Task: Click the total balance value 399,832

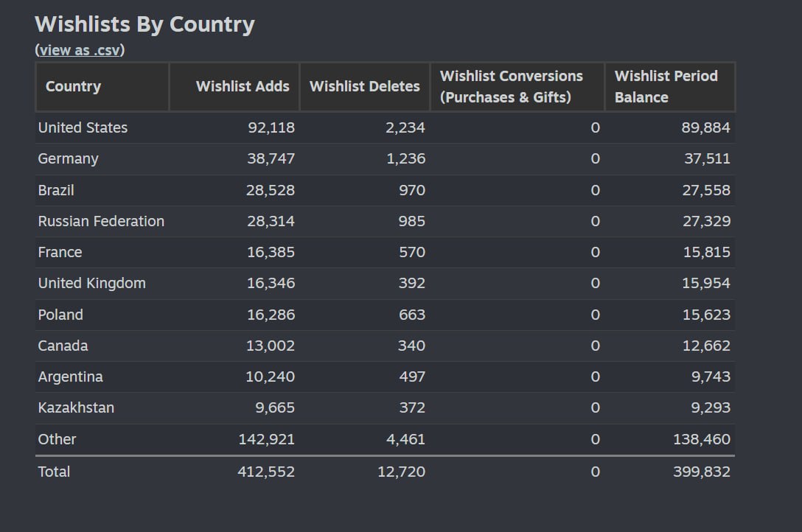Action: (x=701, y=472)
